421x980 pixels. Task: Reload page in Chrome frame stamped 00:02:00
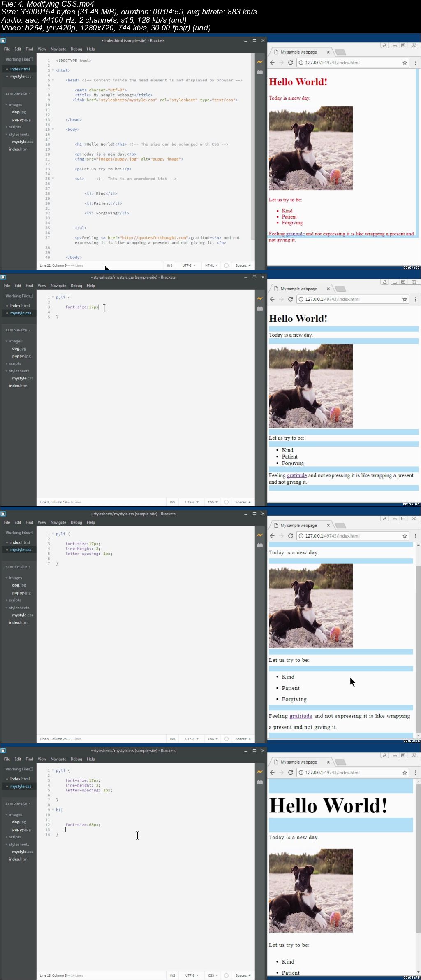coord(290,299)
